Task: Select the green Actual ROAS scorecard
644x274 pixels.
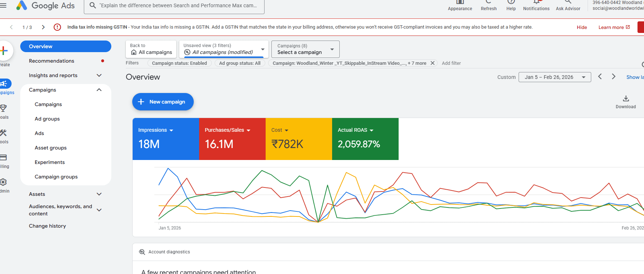Action: pos(365,139)
